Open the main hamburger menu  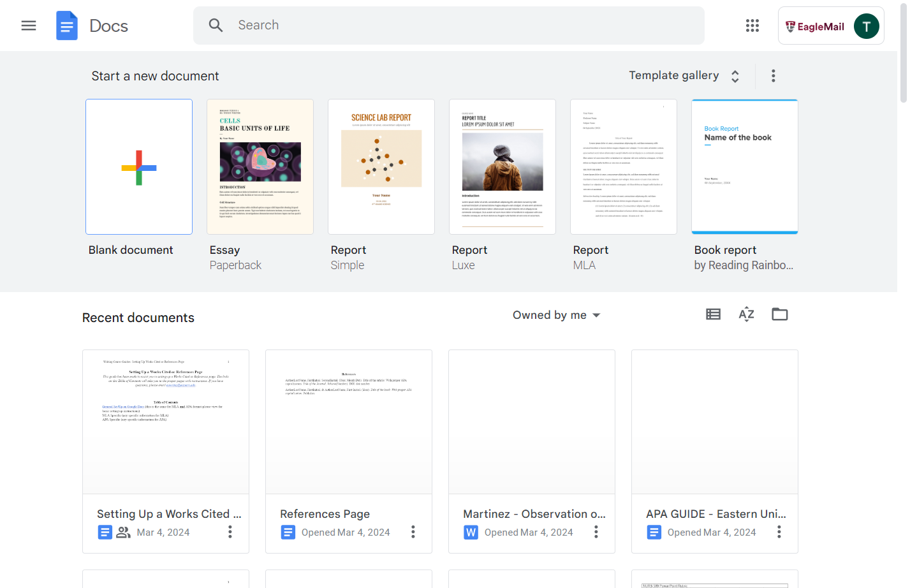[29, 26]
